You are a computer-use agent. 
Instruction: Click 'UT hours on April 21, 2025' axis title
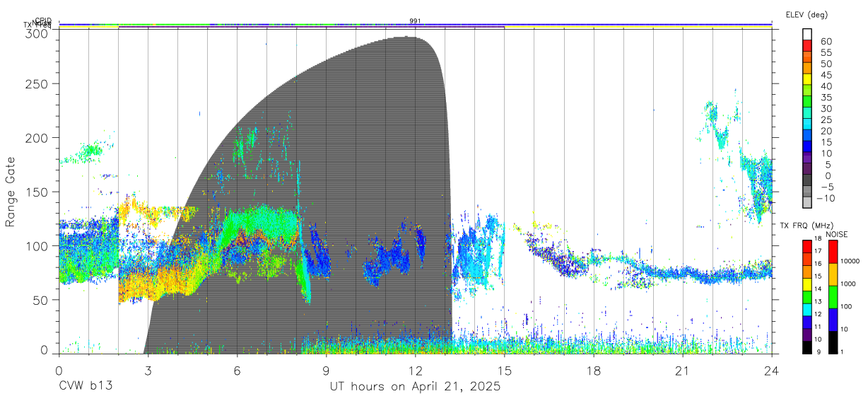point(416,387)
